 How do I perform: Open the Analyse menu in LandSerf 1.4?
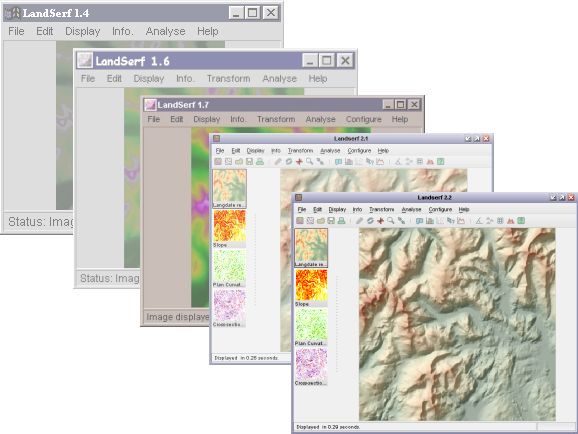[166, 31]
